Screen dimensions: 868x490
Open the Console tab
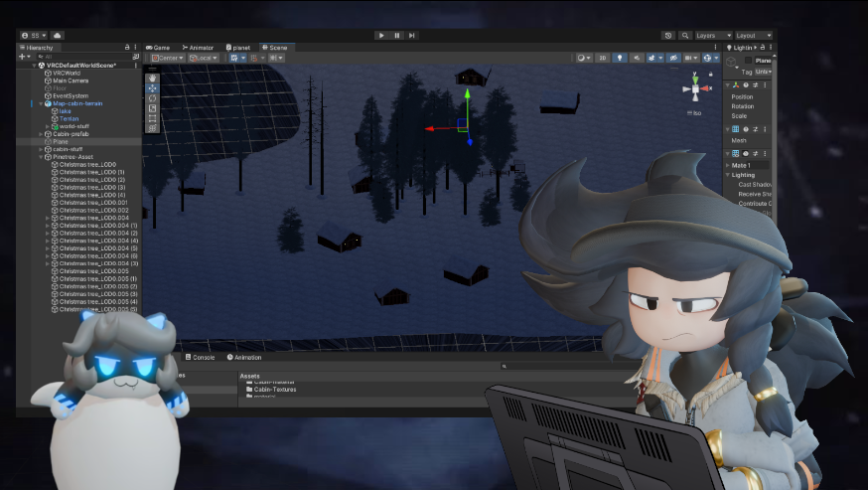pyautogui.click(x=200, y=358)
